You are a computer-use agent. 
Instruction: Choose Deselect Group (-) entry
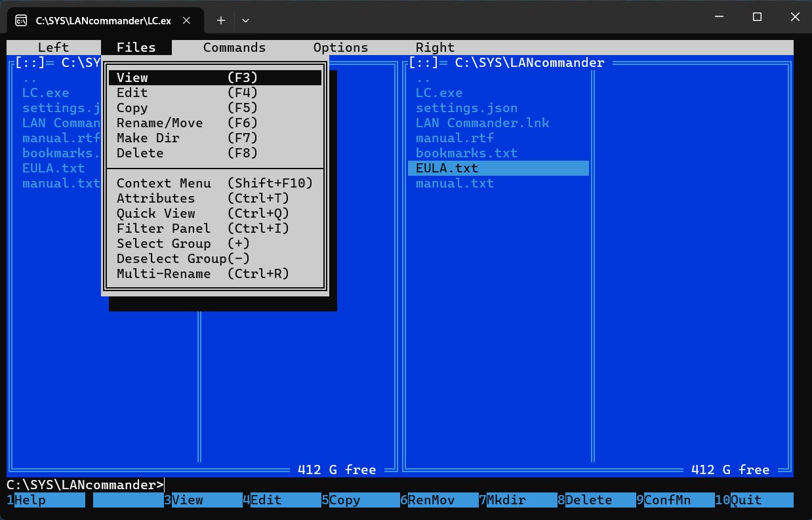(x=215, y=258)
